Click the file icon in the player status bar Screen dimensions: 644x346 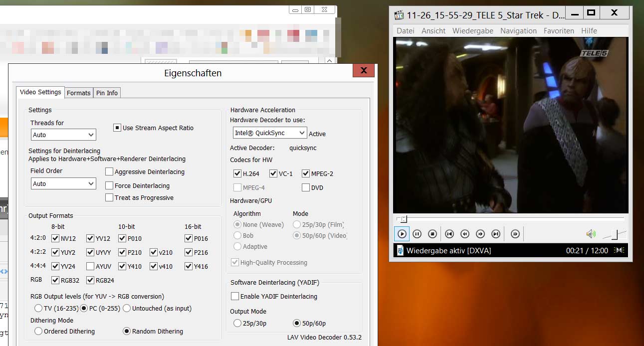(400, 250)
